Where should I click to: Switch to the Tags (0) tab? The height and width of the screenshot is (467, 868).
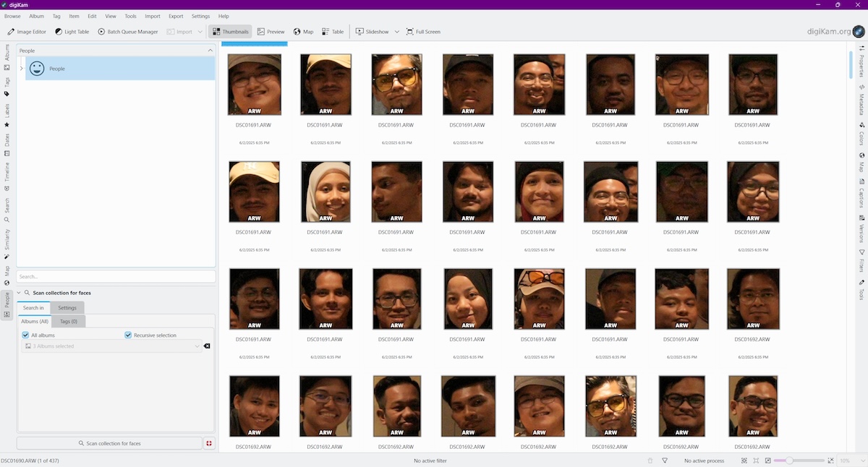68,321
